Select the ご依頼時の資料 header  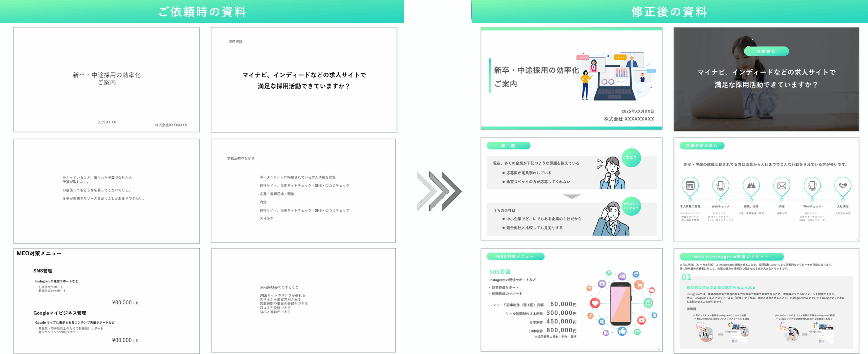pyautogui.click(x=202, y=12)
